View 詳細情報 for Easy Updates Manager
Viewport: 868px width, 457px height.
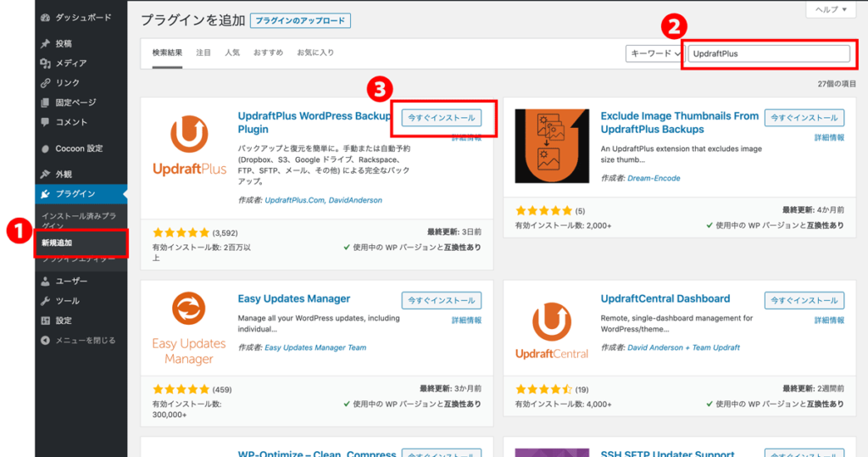467,320
